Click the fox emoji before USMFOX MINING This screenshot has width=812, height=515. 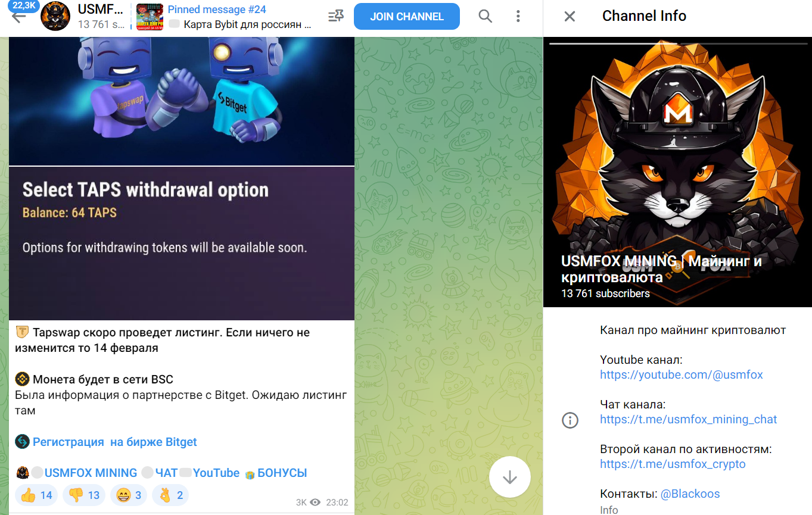[22, 473]
